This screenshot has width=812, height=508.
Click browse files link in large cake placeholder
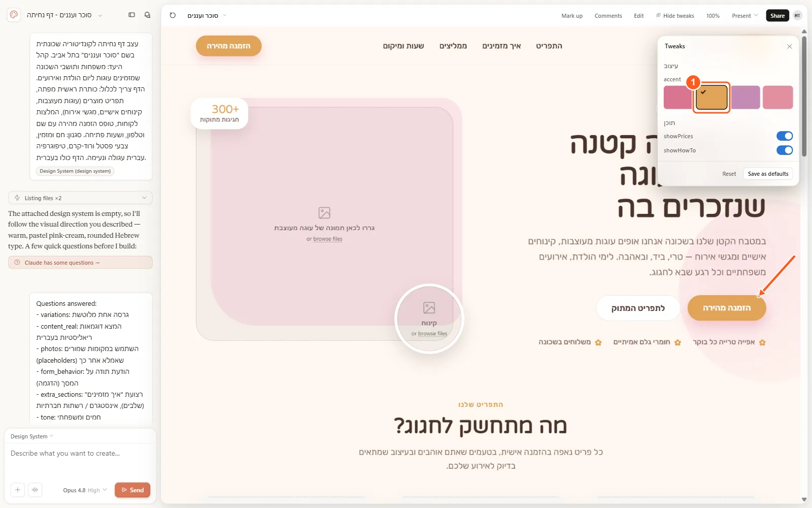point(328,239)
